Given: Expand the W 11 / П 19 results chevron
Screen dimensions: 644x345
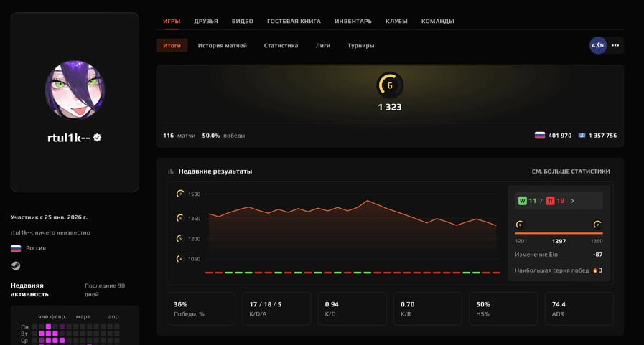Looking at the screenshot, I should pyautogui.click(x=572, y=201).
